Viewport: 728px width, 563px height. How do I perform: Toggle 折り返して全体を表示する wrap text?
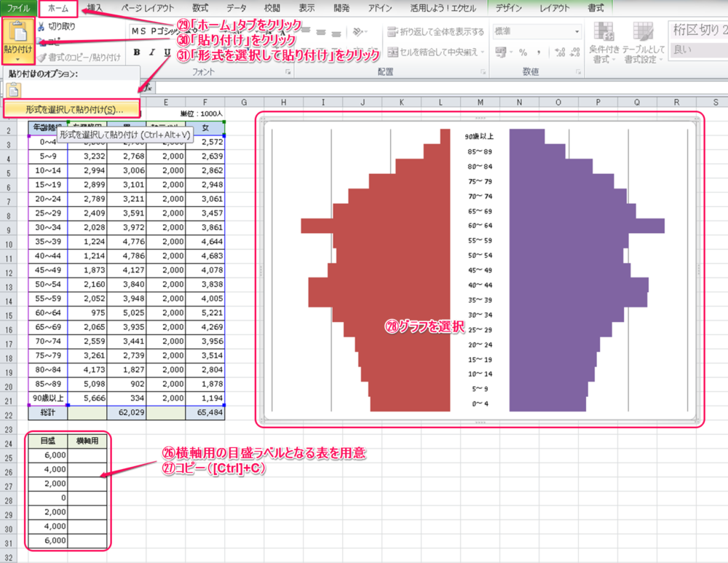435,32
